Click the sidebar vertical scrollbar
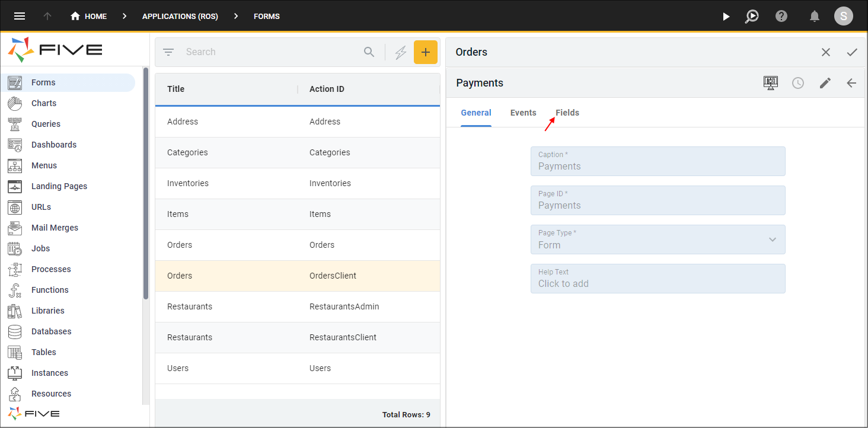 pyautogui.click(x=146, y=184)
